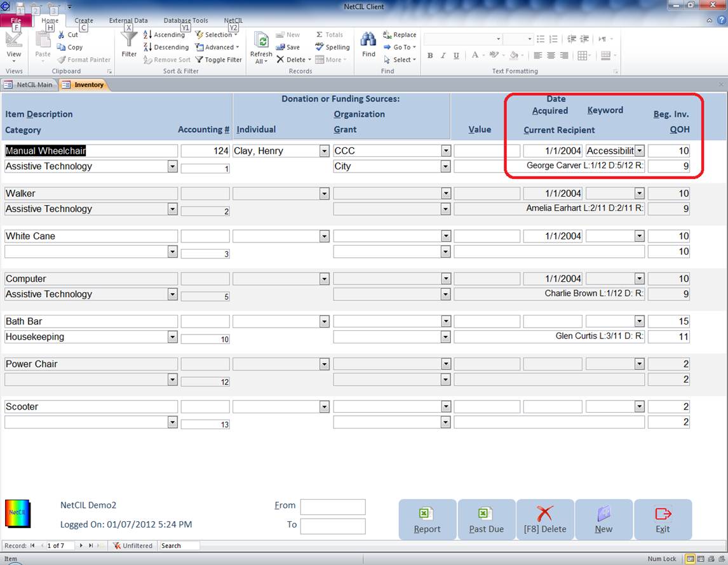Click the Keyword column header
728x565 pixels.
pyautogui.click(x=605, y=110)
